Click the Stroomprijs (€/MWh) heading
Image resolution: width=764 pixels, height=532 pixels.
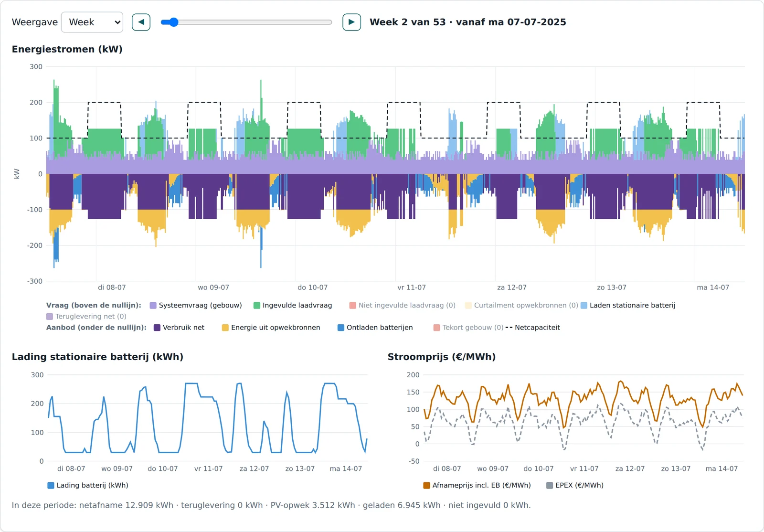(x=442, y=357)
